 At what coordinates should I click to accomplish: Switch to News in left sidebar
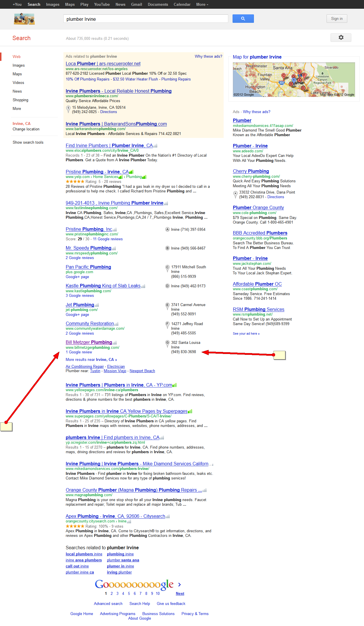(x=17, y=91)
